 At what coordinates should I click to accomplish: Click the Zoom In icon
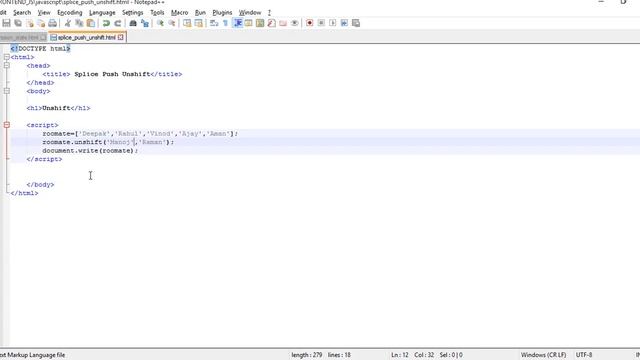[160, 23]
